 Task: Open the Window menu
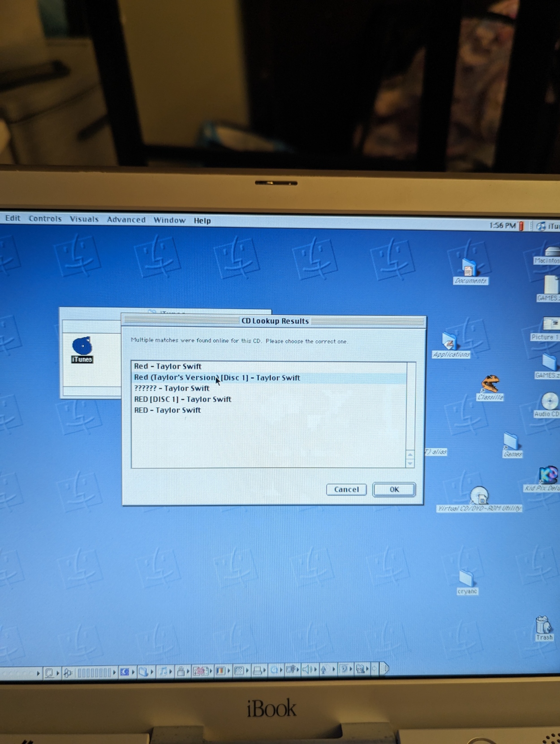169,220
